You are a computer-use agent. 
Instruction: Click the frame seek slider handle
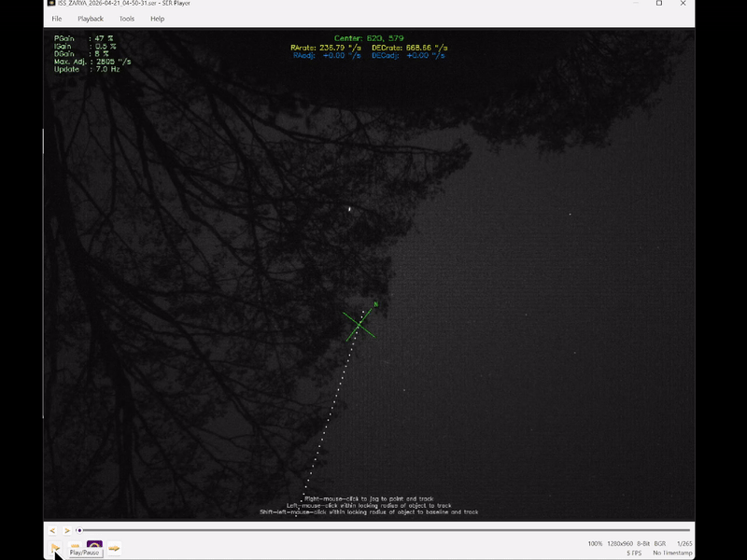pyautogui.click(x=79, y=530)
